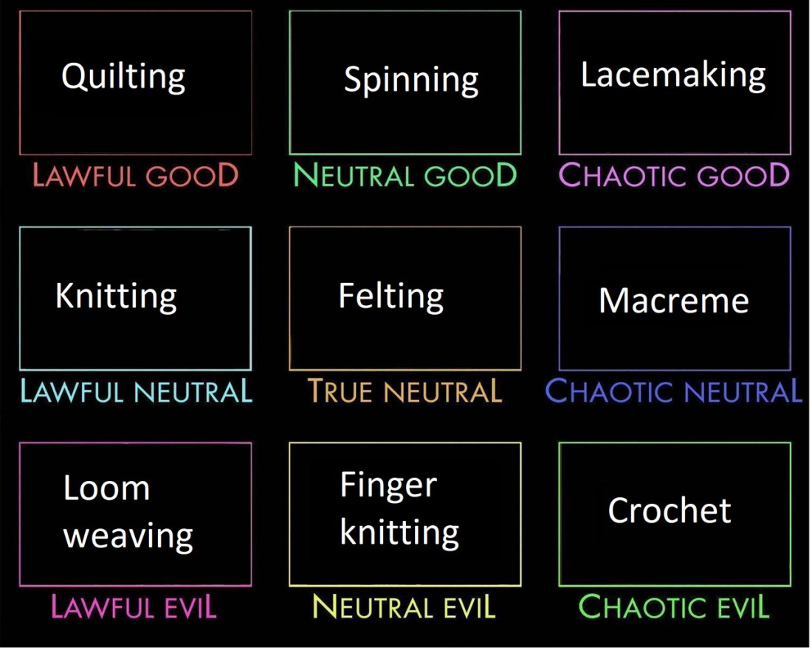Click the True Neutral label
This screenshot has height=656, width=812.
pyautogui.click(x=405, y=392)
